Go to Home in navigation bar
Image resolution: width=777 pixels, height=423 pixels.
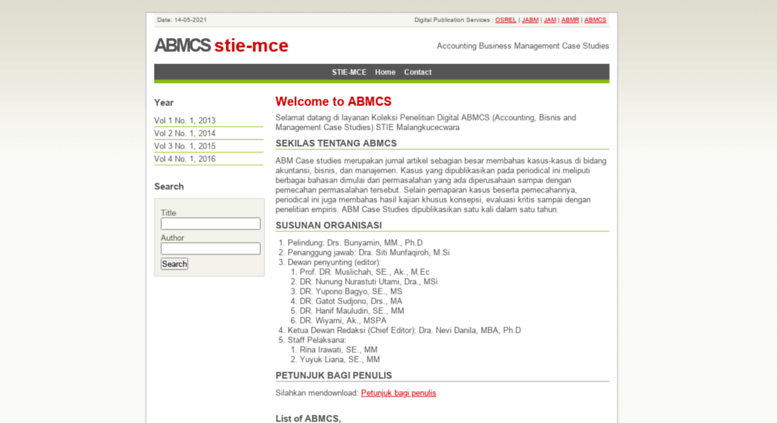(385, 72)
